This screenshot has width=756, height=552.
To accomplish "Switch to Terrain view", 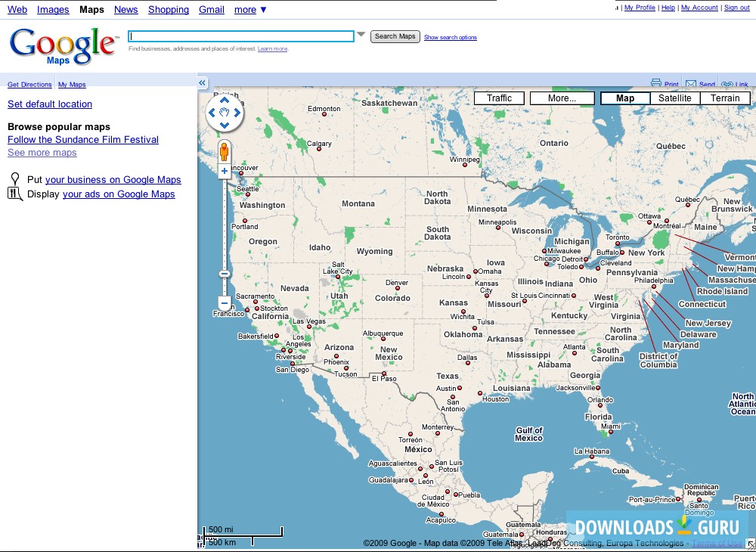I will [x=725, y=98].
